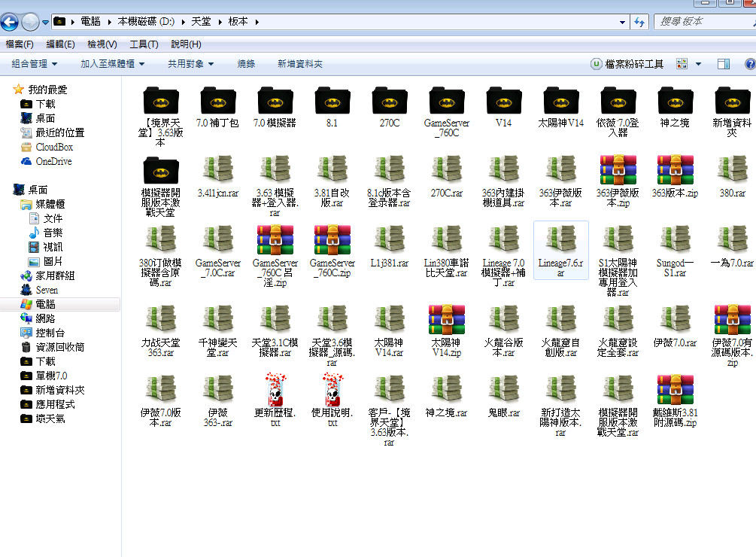
Task: Select the 380.rar archive icon
Action: point(733,170)
